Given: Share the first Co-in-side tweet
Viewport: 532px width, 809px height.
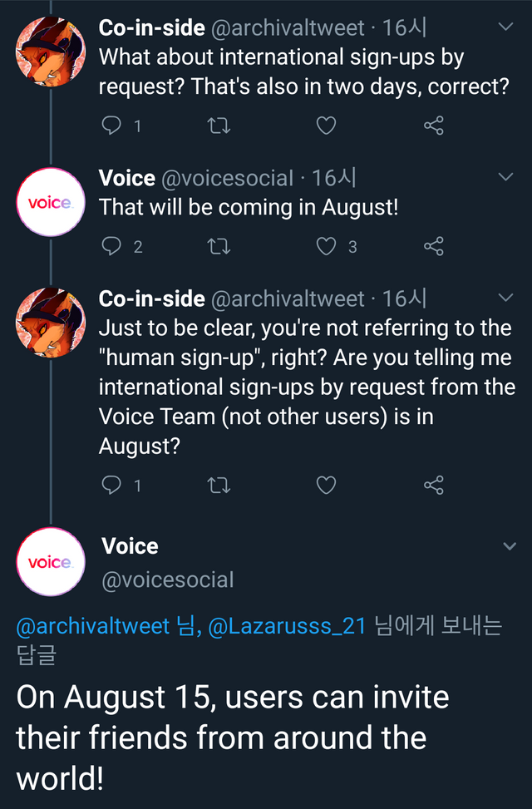Looking at the screenshot, I should click(x=434, y=126).
